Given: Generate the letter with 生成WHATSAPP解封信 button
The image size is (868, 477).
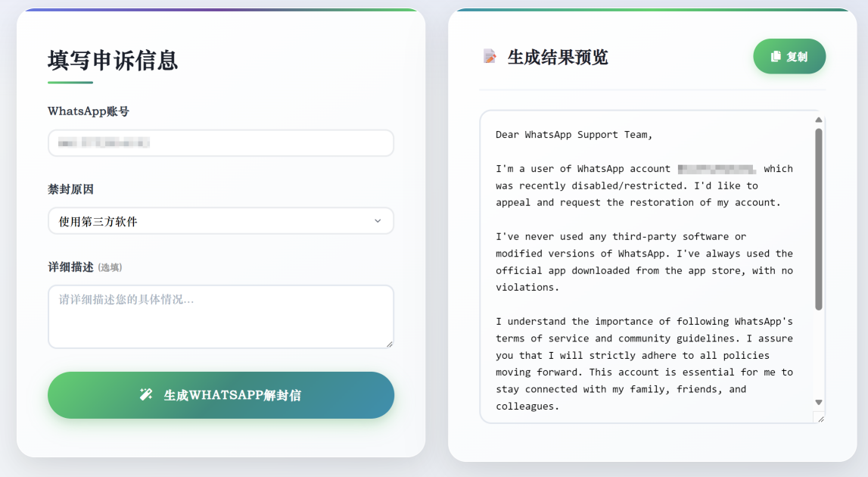Looking at the screenshot, I should coord(221,395).
